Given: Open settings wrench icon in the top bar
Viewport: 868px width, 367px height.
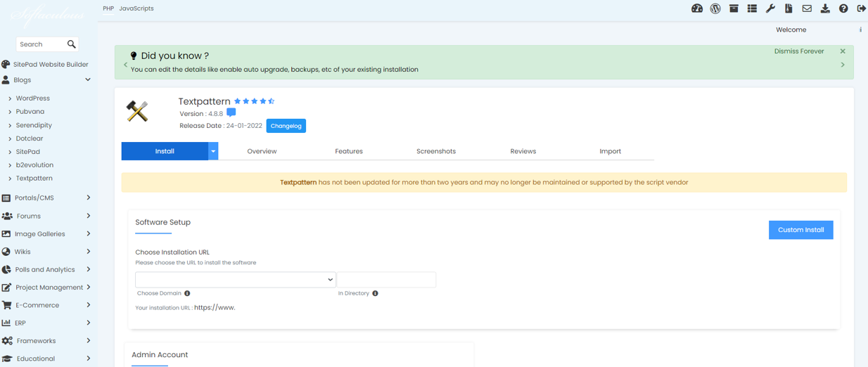Looking at the screenshot, I should click(x=770, y=8).
